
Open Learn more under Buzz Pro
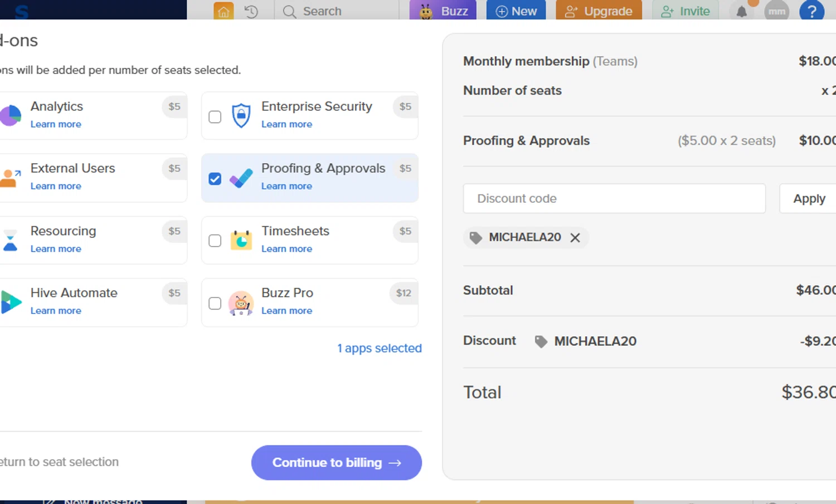point(286,311)
